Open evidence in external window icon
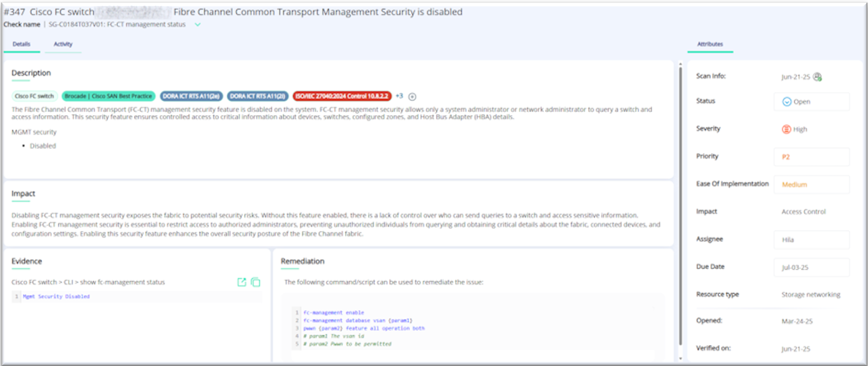The width and height of the screenshot is (868, 366). (x=242, y=282)
